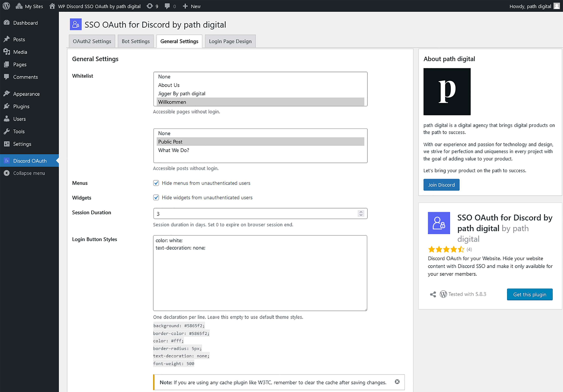563x392 pixels.
Task: Click the star rating in plugin card
Action: (x=446, y=250)
